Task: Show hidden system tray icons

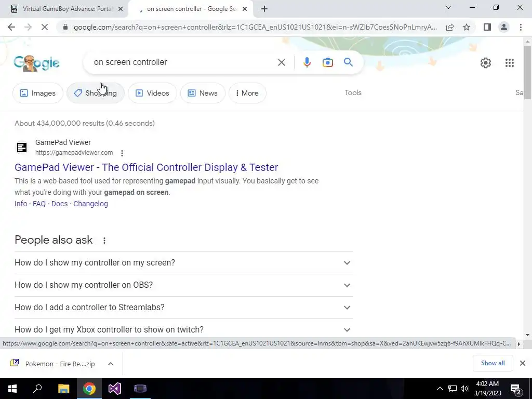Action: coord(440,389)
